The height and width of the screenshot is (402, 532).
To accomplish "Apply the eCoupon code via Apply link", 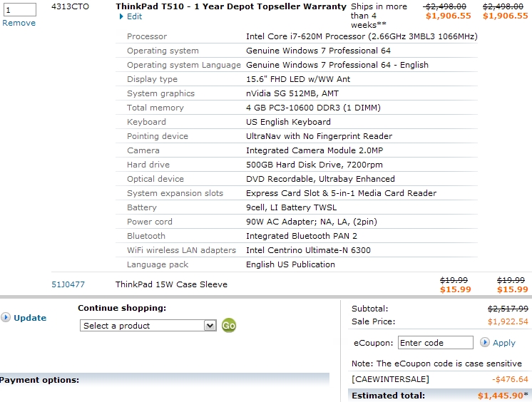I will 503,343.
